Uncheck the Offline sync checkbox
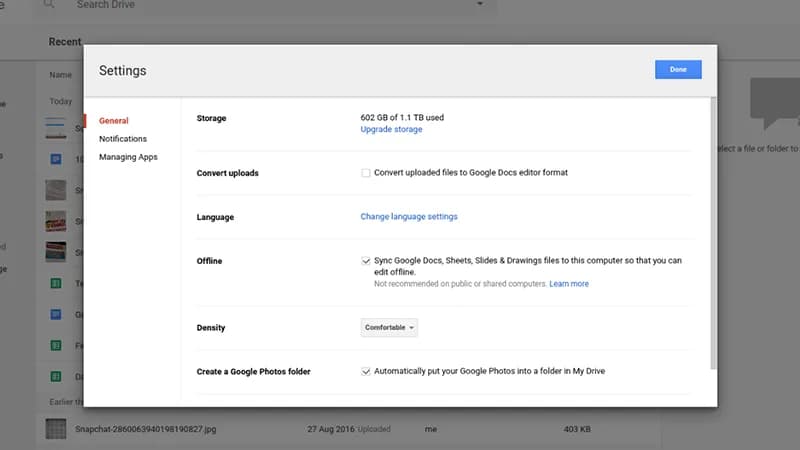The width and height of the screenshot is (800, 450). [366, 261]
